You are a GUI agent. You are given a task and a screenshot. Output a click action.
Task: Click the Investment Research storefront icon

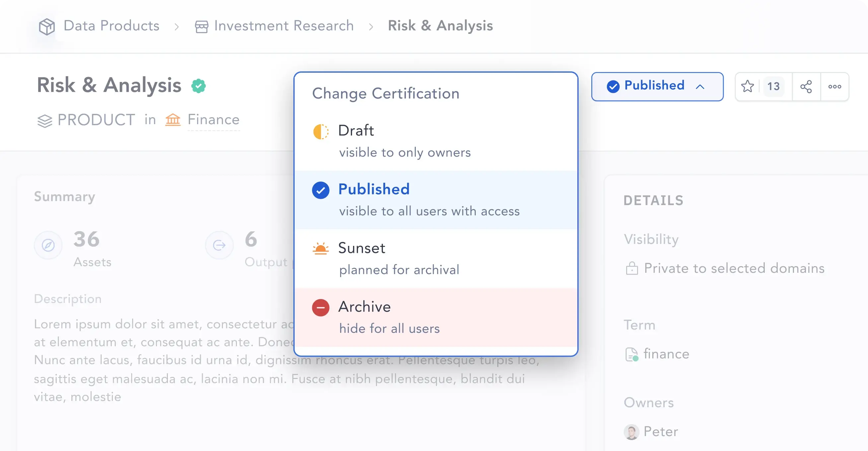[201, 27]
